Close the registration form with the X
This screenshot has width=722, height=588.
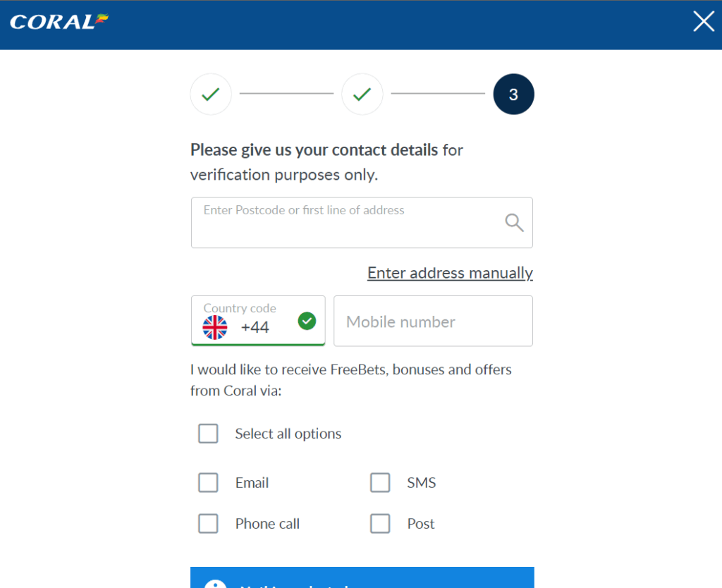point(704,22)
